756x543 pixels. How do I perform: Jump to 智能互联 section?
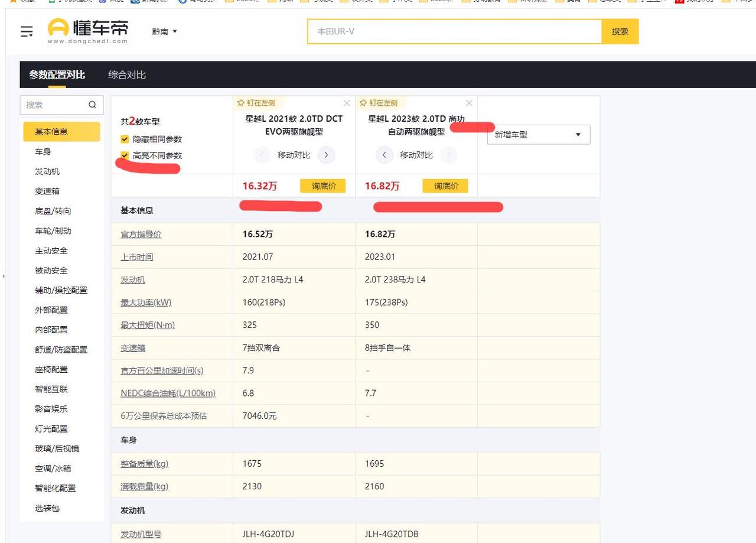[51, 389]
